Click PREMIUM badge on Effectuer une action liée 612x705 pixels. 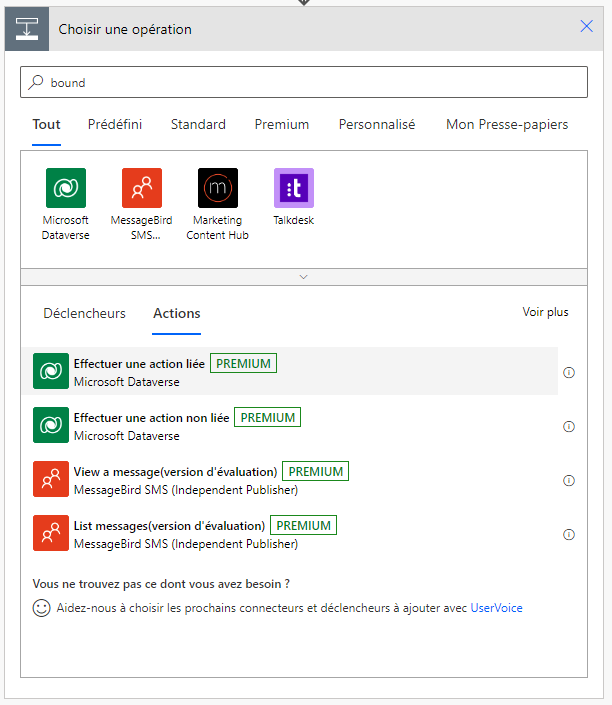pos(243,363)
